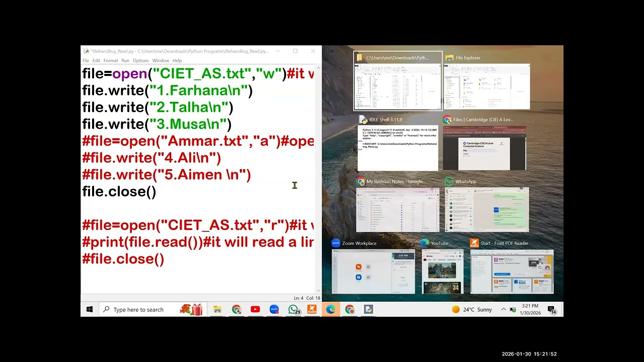Select the Cambridge (CIE) A Level Chrome thumbnail

pos(485,148)
